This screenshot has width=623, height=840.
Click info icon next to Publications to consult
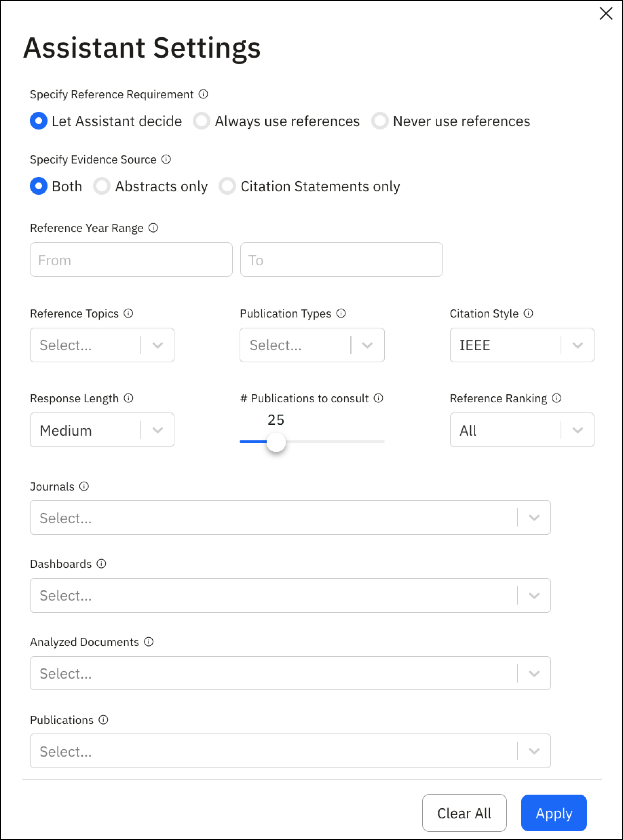pyautogui.click(x=379, y=398)
